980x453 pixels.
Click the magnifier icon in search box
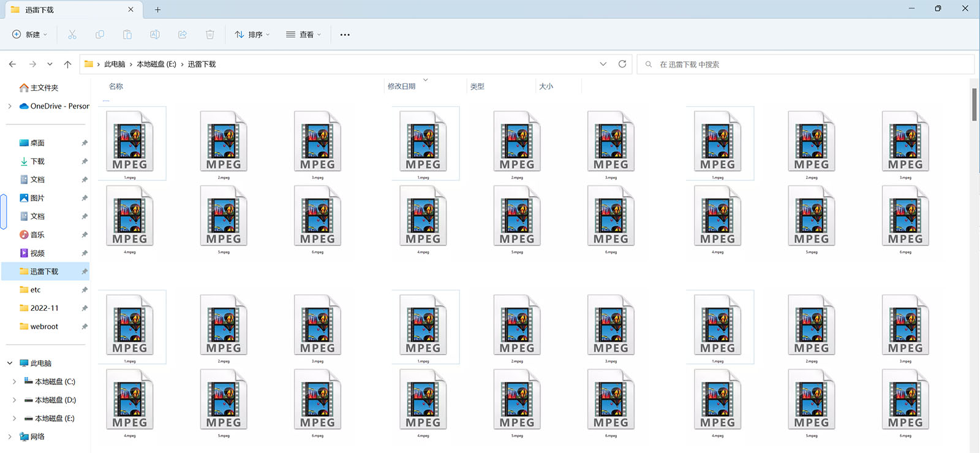649,64
